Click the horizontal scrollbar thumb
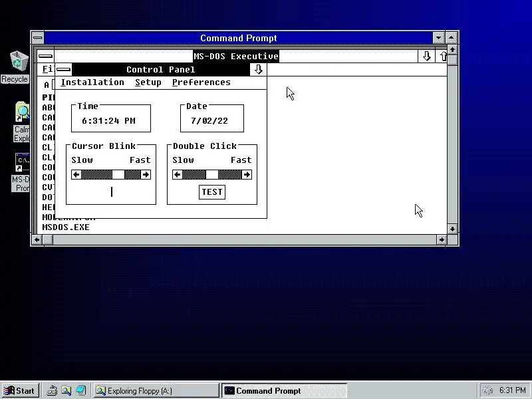532x399 pixels. (x=47, y=240)
